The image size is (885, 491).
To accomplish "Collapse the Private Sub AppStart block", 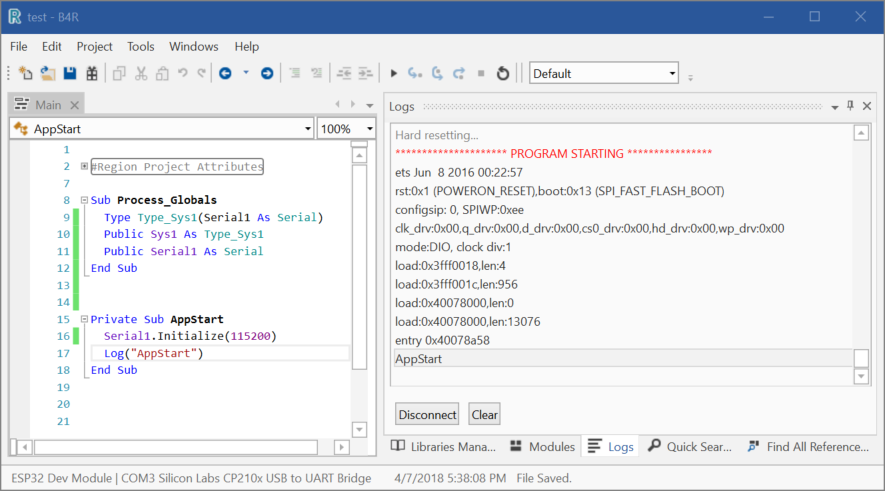I will [x=84, y=319].
